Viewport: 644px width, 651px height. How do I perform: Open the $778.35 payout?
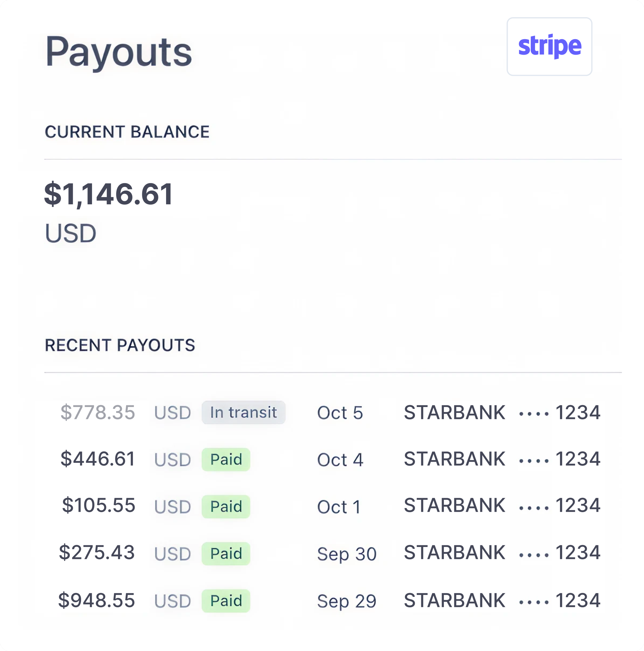pyautogui.click(x=98, y=412)
